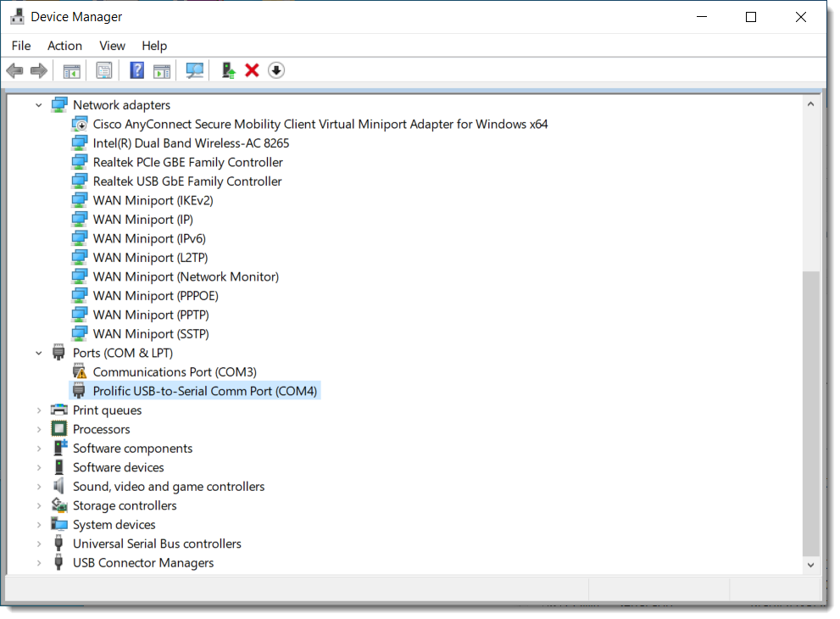Expand the Processors node
This screenshot has width=840, height=619.
pyautogui.click(x=39, y=429)
